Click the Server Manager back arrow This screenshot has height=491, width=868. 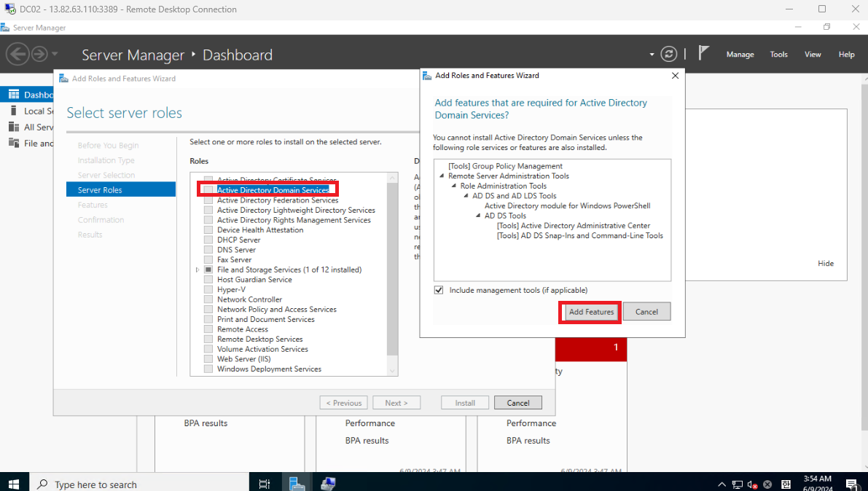point(17,54)
